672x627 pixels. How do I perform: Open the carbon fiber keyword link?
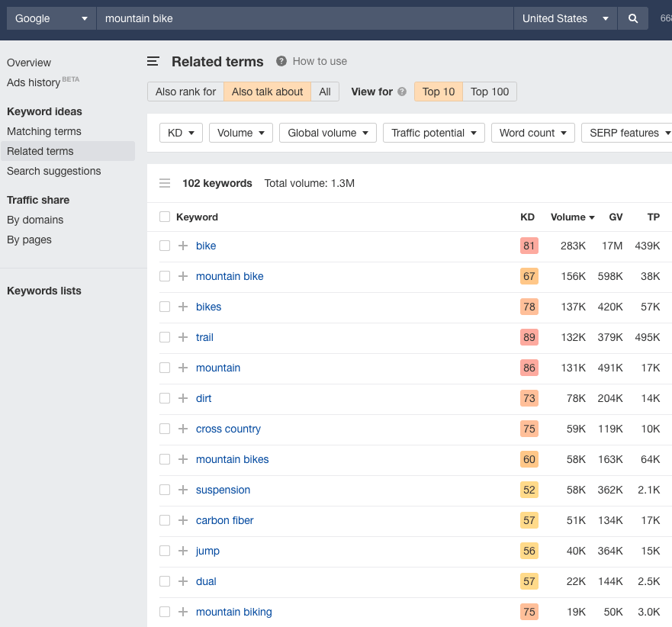[224, 520]
